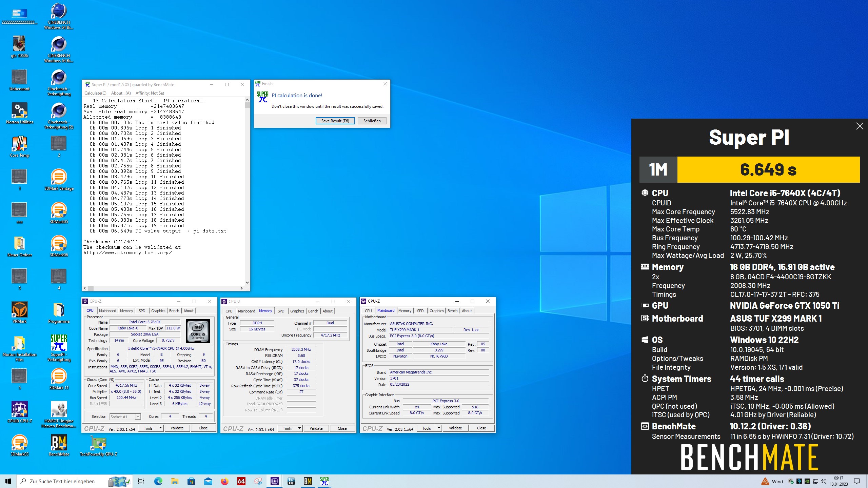Click Affinity: Not Set in Super PI
The height and width of the screenshot is (488, 868).
tap(150, 93)
